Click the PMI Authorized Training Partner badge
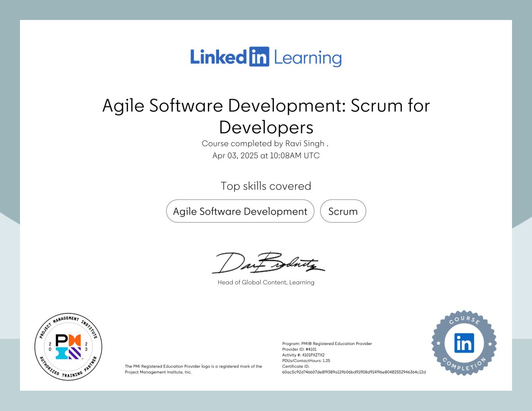 [68, 347]
